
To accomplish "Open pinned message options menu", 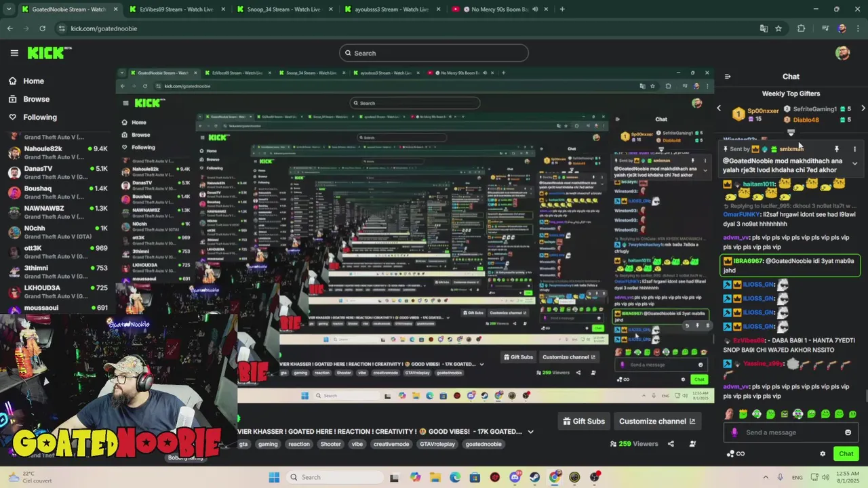I will point(854,148).
